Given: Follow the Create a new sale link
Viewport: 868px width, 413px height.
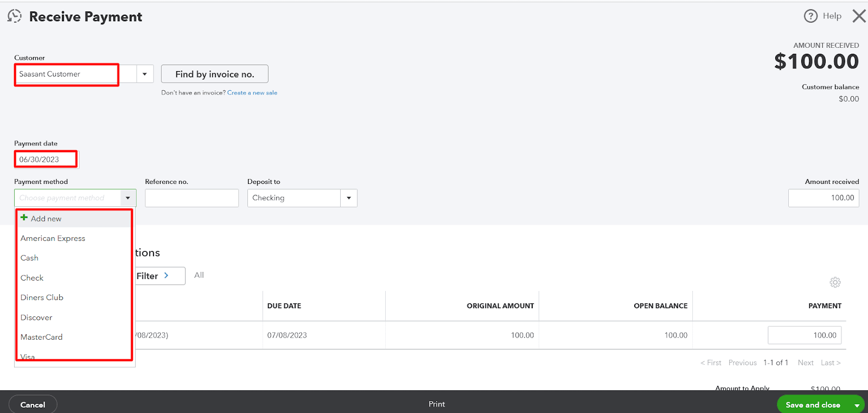Looking at the screenshot, I should (252, 93).
